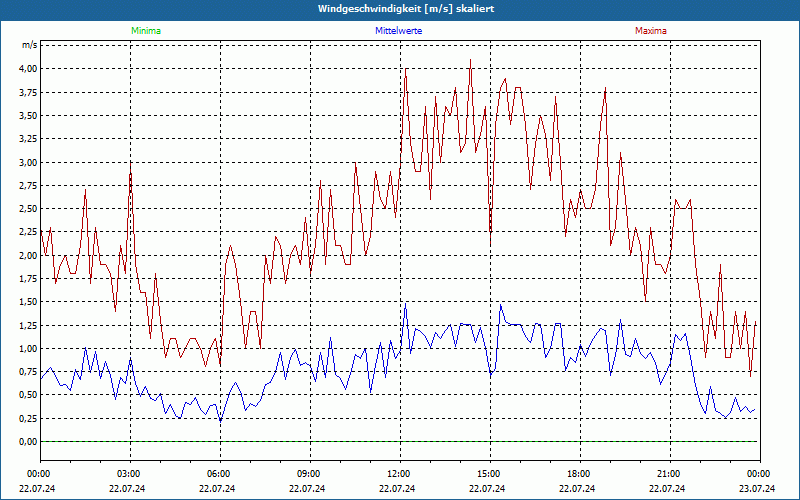Image resolution: width=800 pixels, height=500 pixels.
Task: Click the 18:00 time axis label
Action: 580,474
